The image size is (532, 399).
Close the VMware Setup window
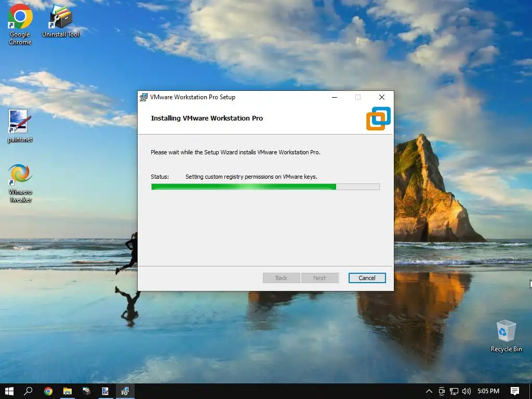(382, 97)
